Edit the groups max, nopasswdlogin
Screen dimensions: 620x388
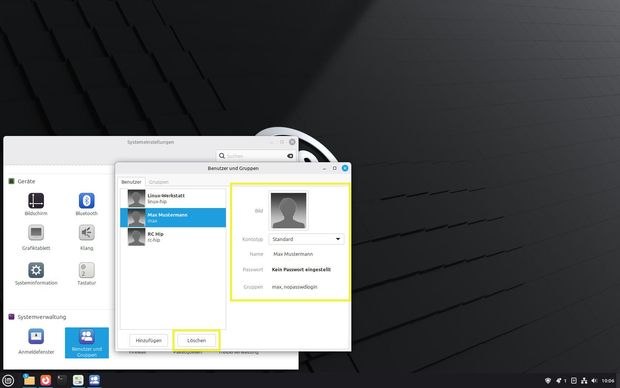(295, 287)
